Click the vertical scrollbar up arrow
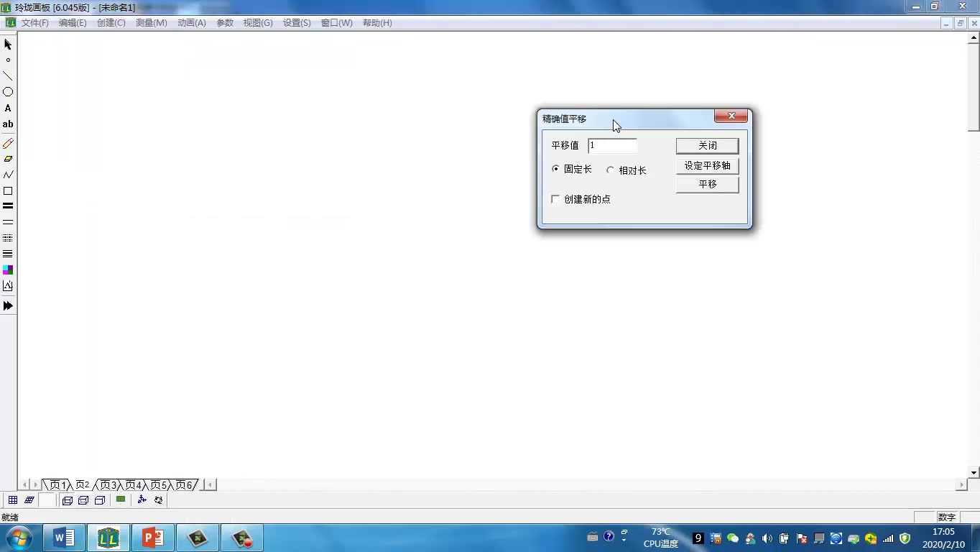The image size is (980, 552). point(974,38)
